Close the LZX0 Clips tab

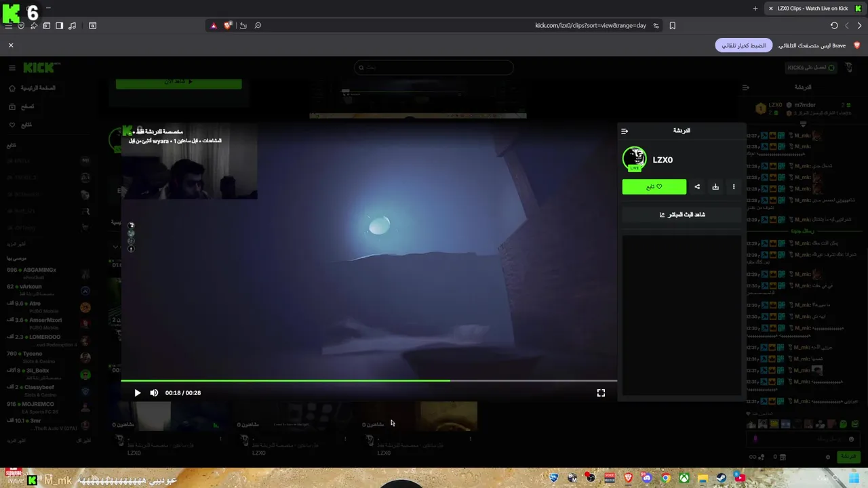pos(770,8)
